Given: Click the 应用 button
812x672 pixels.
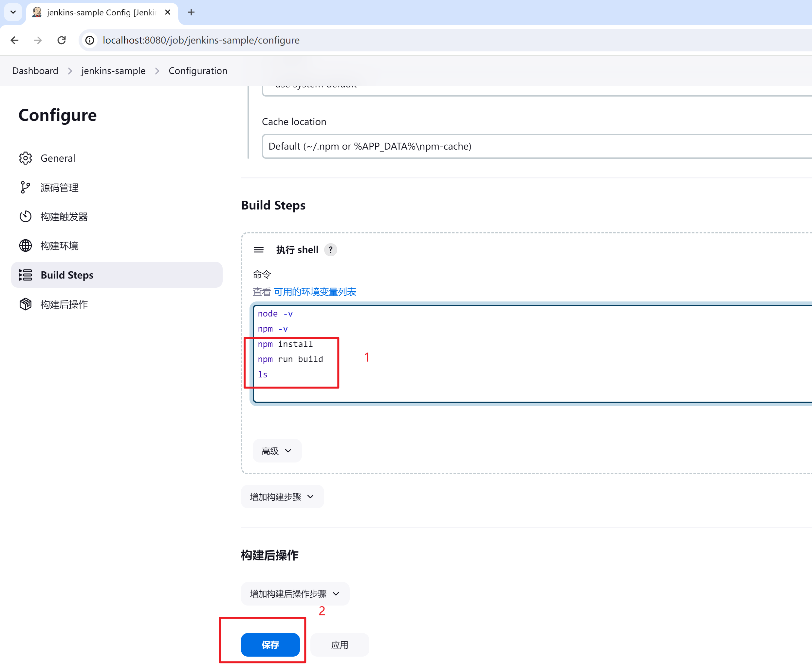Looking at the screenshot, I should 340,645.
